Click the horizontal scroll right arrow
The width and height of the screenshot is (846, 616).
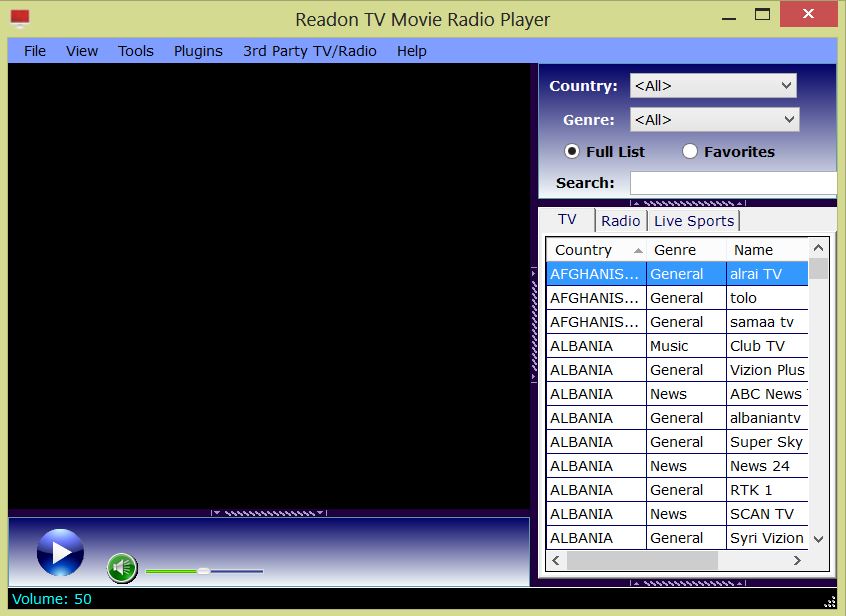pyautogui.click(x=797, y=560)
